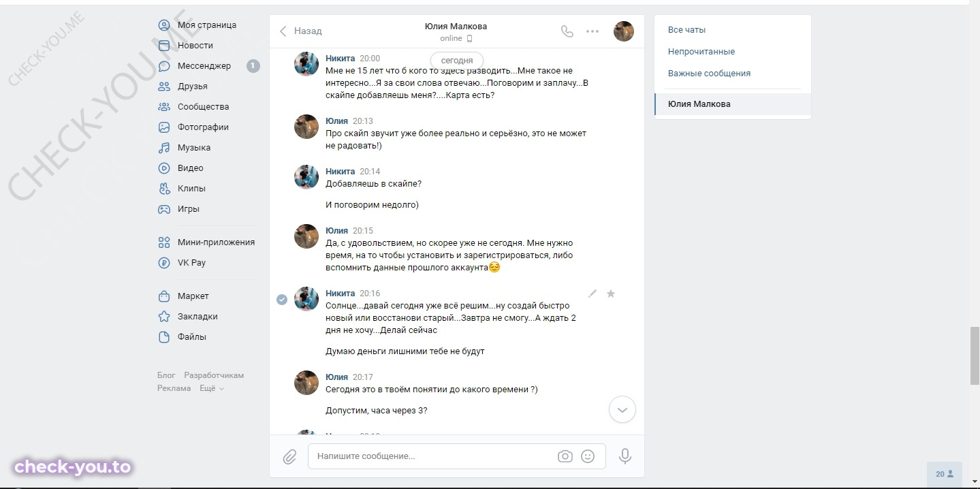Viewport: 980px width, 489px height.
Task: Open the Мессенджер chat bubble icon
Action: [x=164, y=66]
